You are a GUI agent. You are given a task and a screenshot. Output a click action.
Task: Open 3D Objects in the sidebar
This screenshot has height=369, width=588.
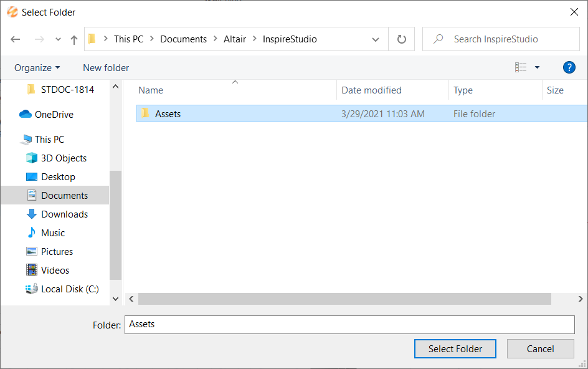64,158
